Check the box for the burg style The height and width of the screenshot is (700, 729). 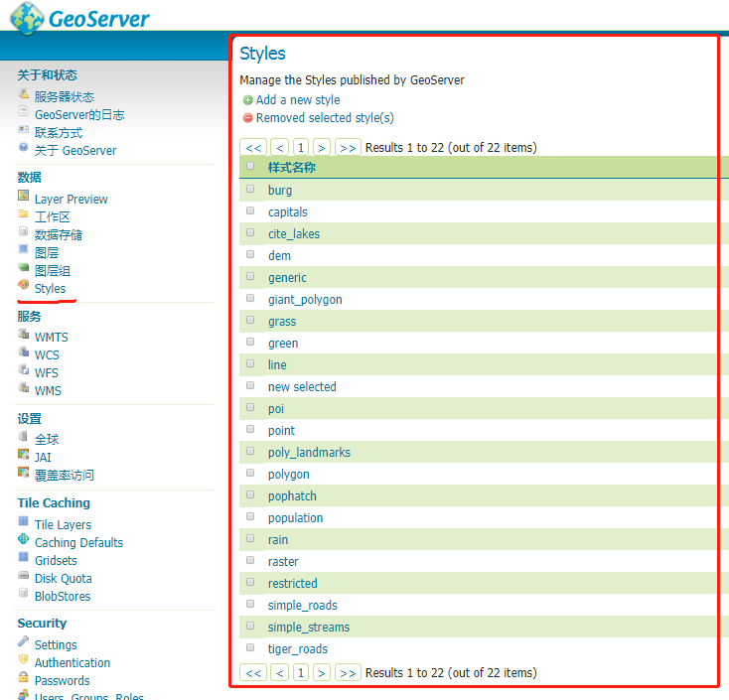coord(250,189)
